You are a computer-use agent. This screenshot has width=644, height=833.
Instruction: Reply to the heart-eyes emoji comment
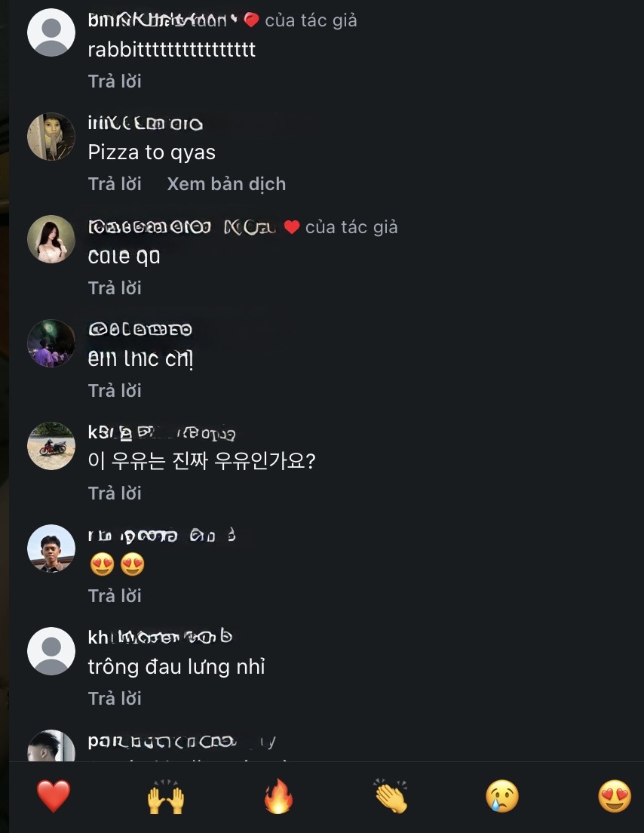(x=115, y=595)
